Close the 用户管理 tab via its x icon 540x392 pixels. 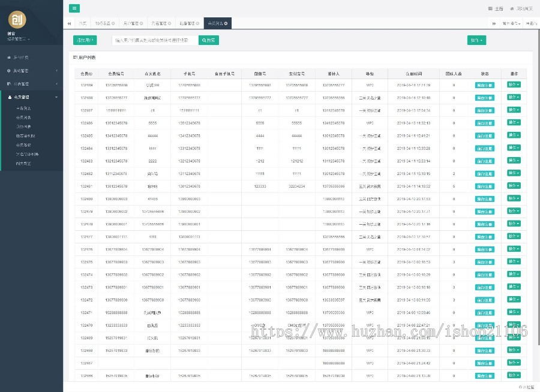(141, 23)
